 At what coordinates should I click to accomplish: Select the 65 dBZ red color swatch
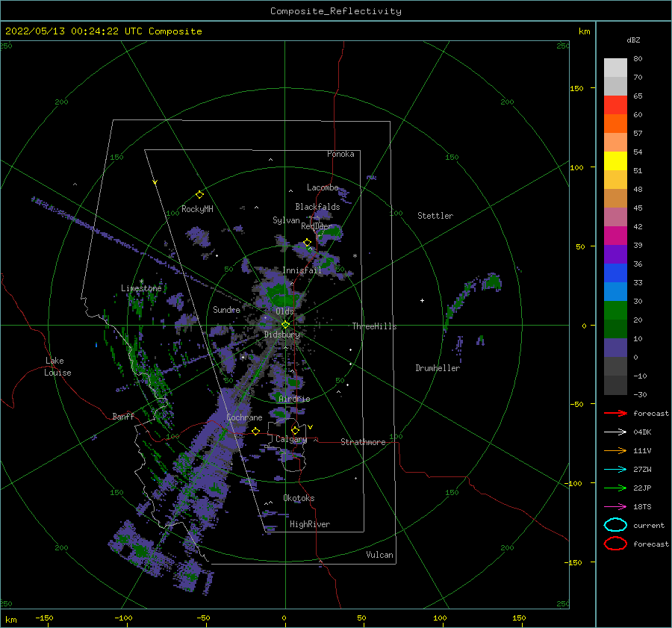pos(615,105)
